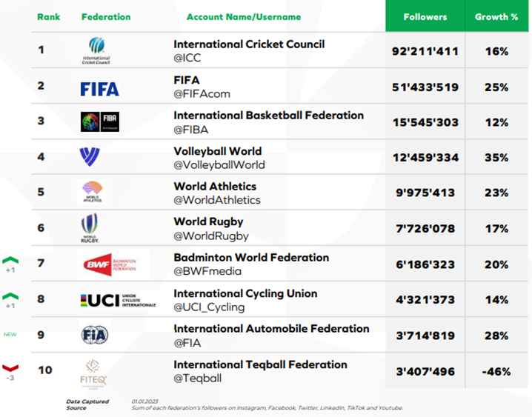
Task: Select the FIBA basketball logo
Action: [99, 122]
